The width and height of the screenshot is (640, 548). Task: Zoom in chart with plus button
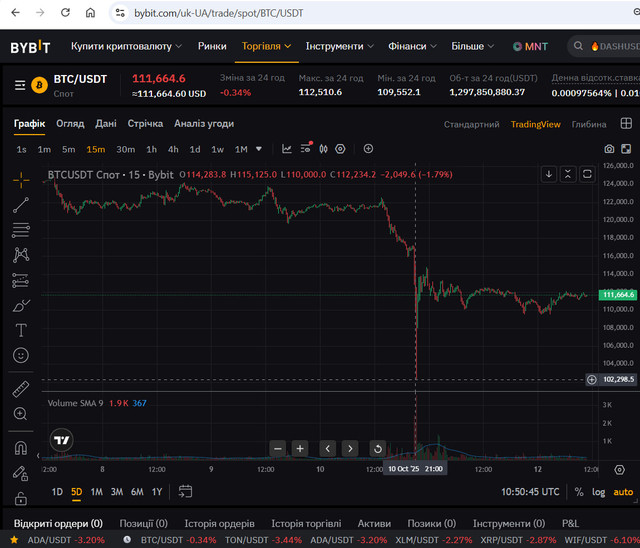300,449
